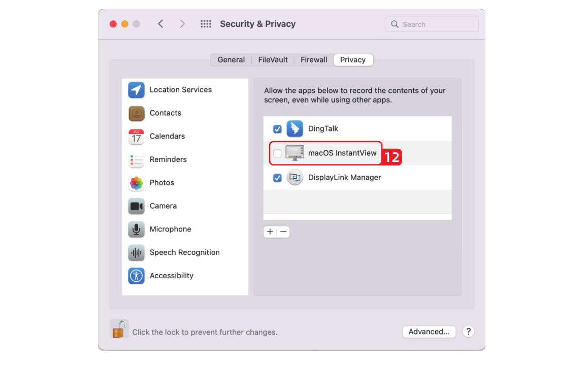Click the lock icon to prevent changes

tap(119, 329)
